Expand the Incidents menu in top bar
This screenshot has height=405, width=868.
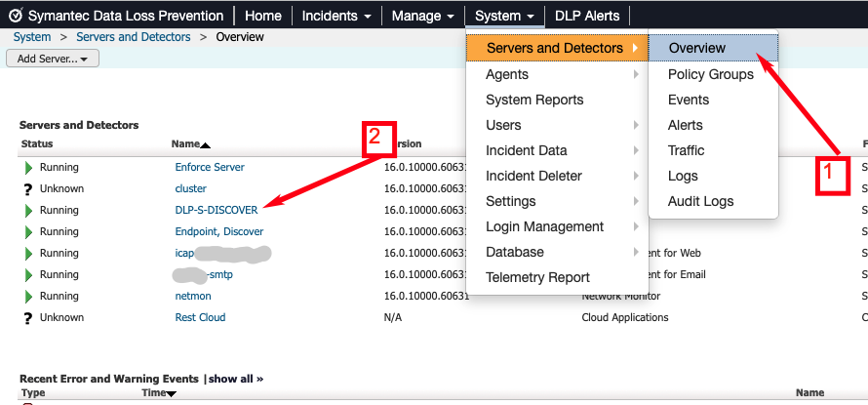click(336, 16)
